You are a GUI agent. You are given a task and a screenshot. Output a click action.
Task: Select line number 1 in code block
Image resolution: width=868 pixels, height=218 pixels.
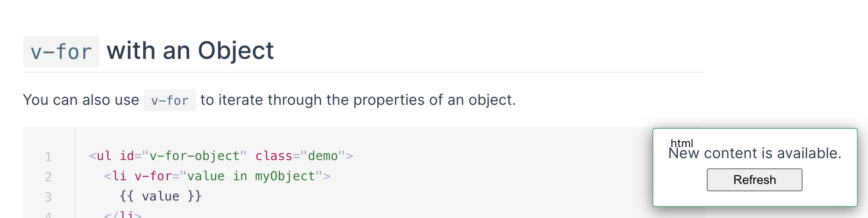point(48,156)
